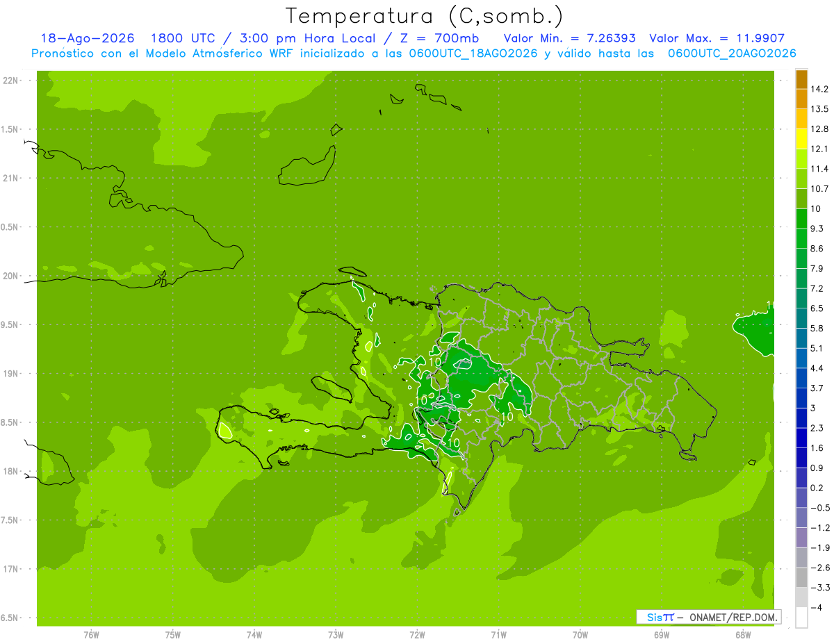Click valid-until time "0600UTC_20AGO2026"
The image size is (834, 644).
click(x=732, y=53)
